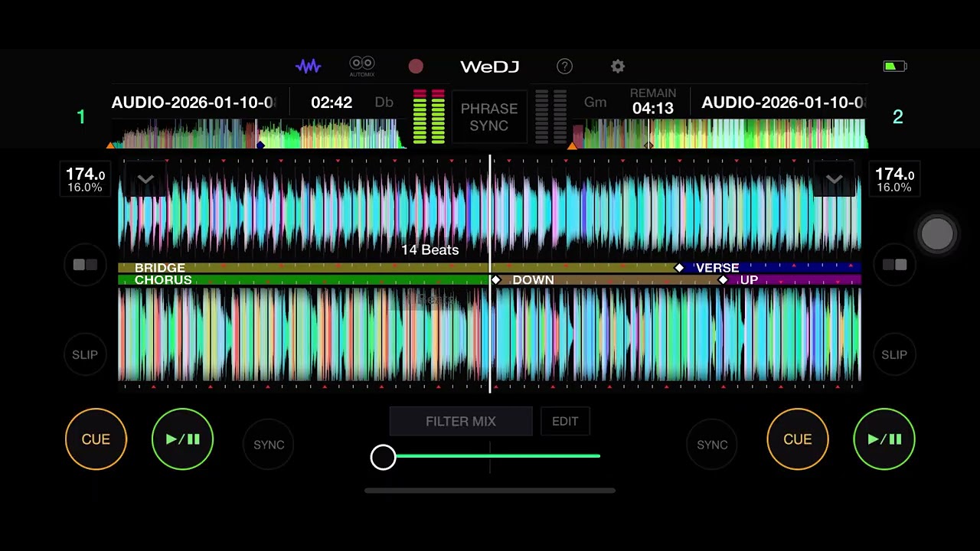Toggle PHRASE SYNC

[x=489, y=117]
